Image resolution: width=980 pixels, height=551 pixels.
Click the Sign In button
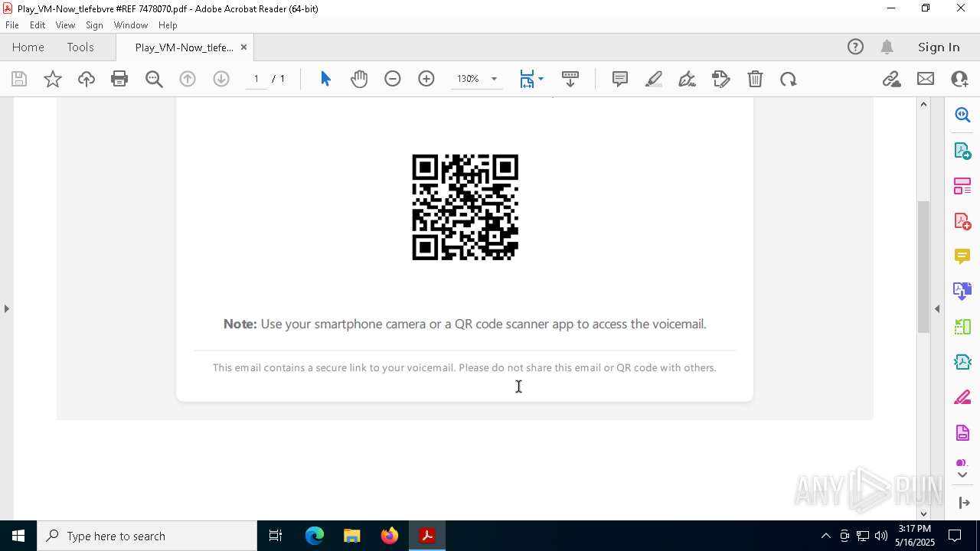pos(939,47)
